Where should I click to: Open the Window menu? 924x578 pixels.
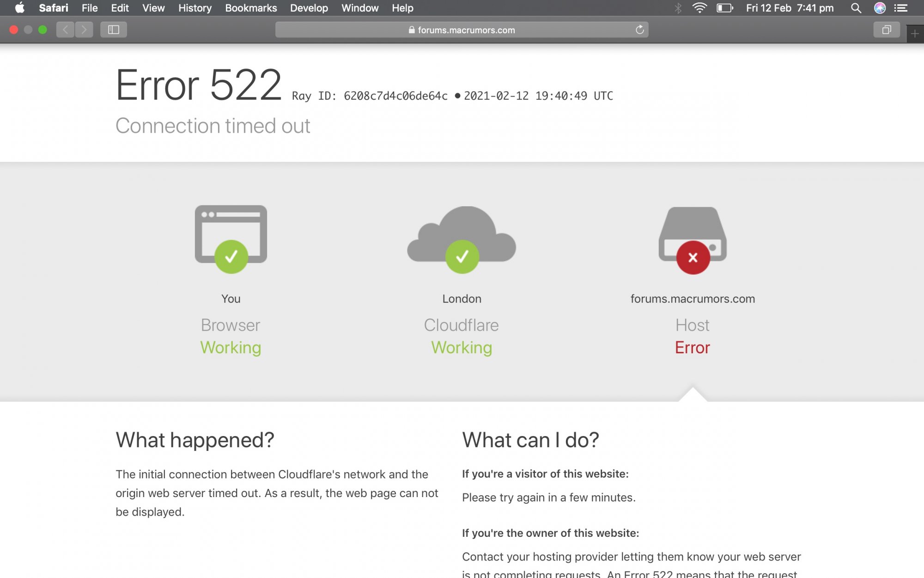tap(360, 8)
